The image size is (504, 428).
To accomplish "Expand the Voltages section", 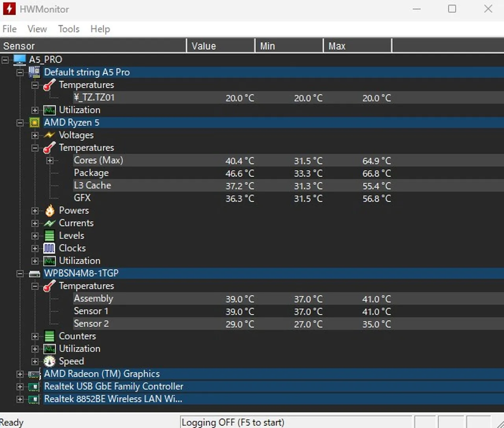I will 35,135.
